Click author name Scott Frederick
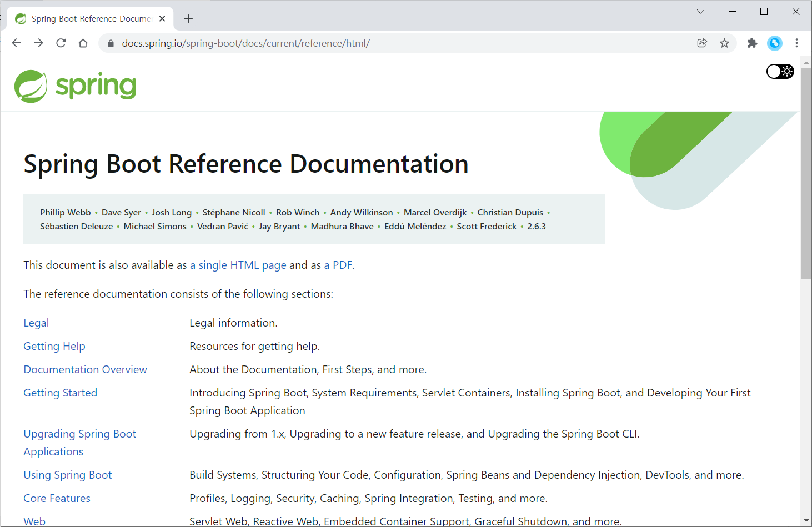Screen dimensions: 812x527 pyautogui.click(x=487, y=227)
